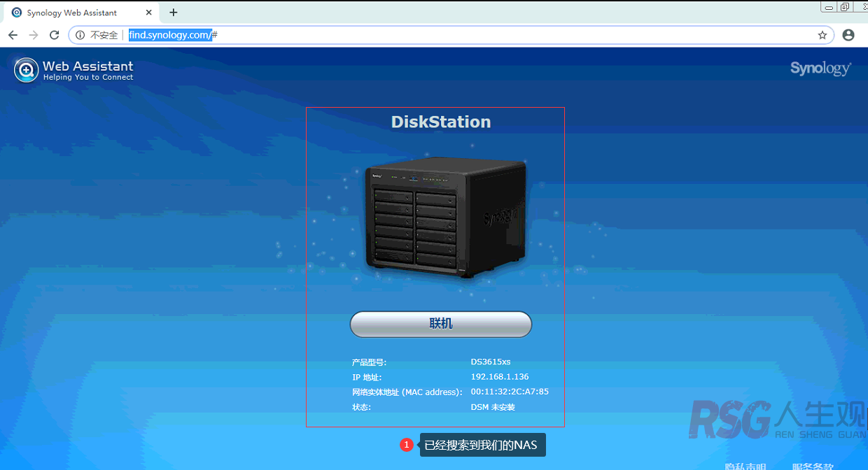
Task: Bookmark page with the star icon
Action: [x=822, y=35]
